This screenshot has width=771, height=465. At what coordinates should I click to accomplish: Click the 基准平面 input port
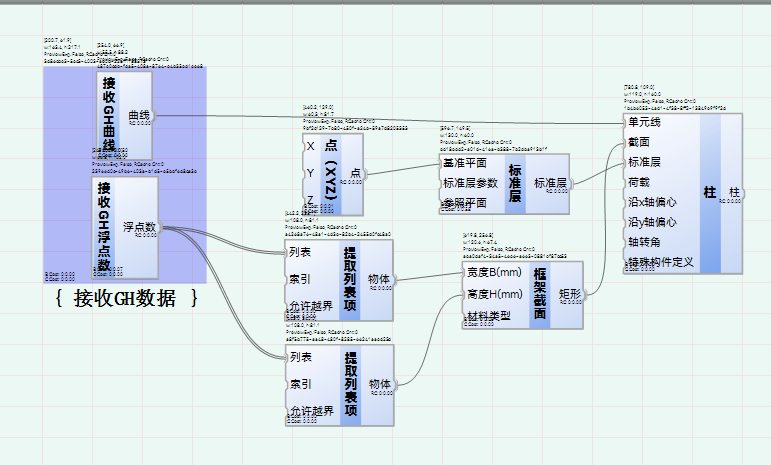465,163
